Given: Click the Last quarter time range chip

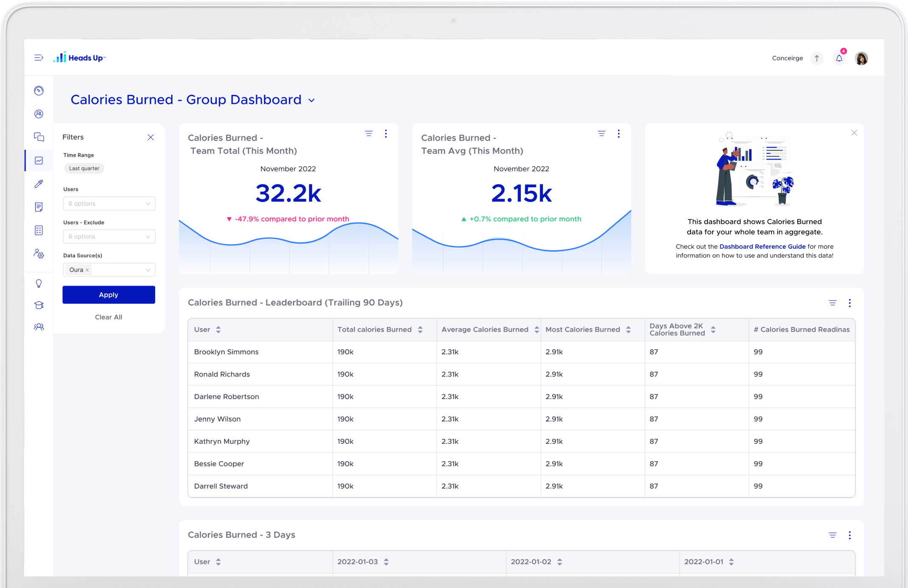Looking at the screenshot, I should [x=84, y=168].
